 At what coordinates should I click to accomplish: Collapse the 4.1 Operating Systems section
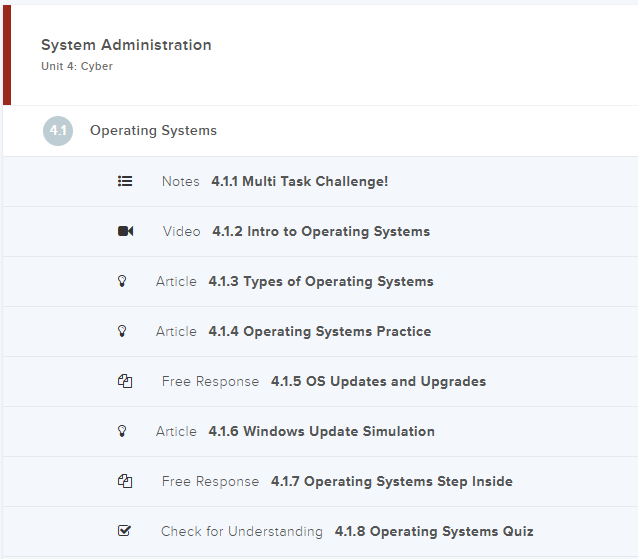tap(153, 131)
